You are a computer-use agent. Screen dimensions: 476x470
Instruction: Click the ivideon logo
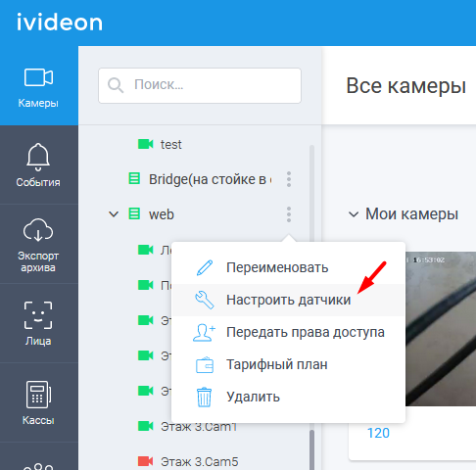60,23
